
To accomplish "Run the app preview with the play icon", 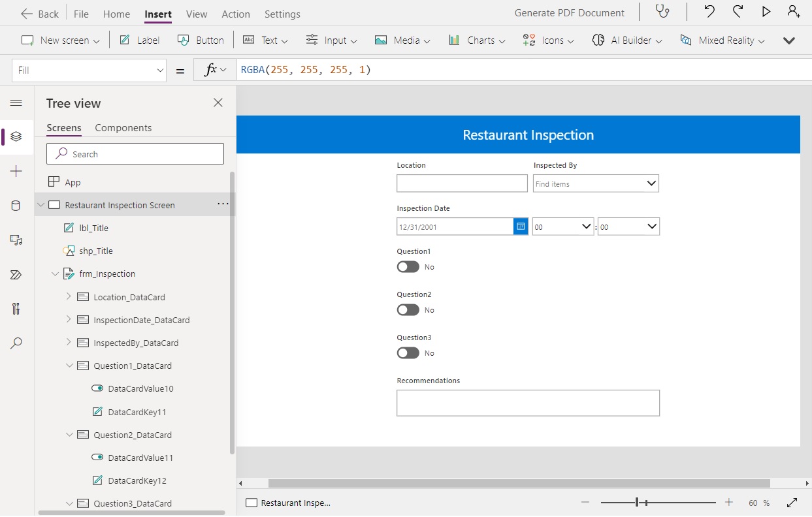I will click(x=766, y=12).
